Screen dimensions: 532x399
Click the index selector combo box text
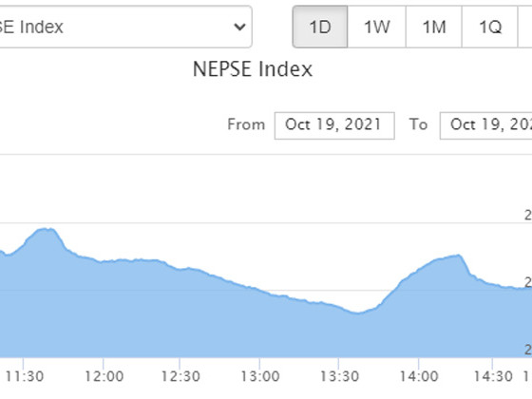pos(31,27)
